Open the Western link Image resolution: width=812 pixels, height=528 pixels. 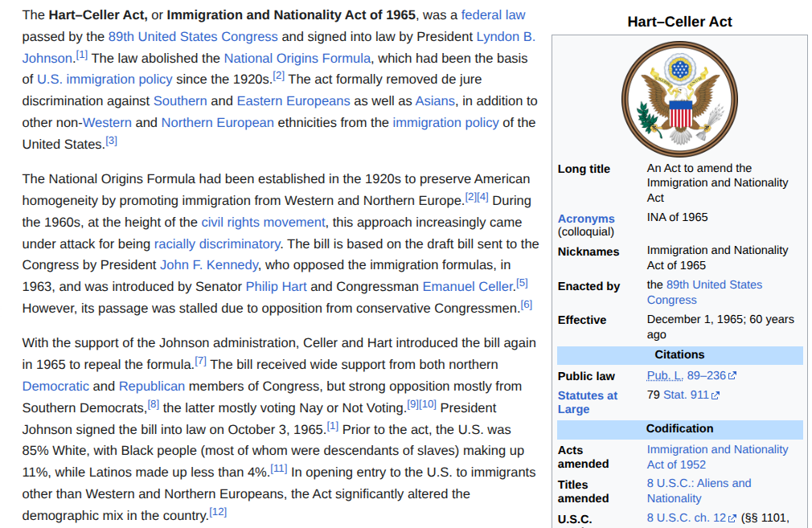point(107,123)
